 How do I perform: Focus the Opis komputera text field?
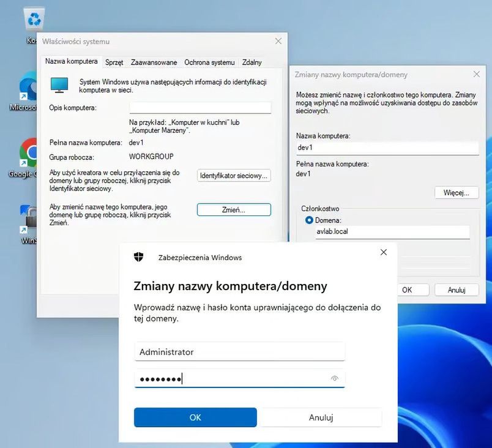(x=200, y=108)
